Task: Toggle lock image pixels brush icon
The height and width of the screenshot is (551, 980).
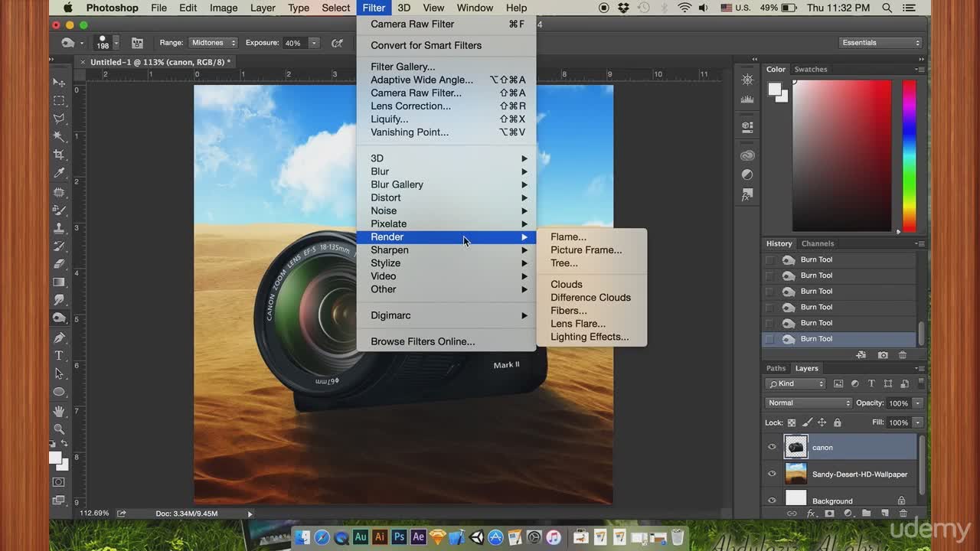Action: pyautogui.click(x=807, y=422)
